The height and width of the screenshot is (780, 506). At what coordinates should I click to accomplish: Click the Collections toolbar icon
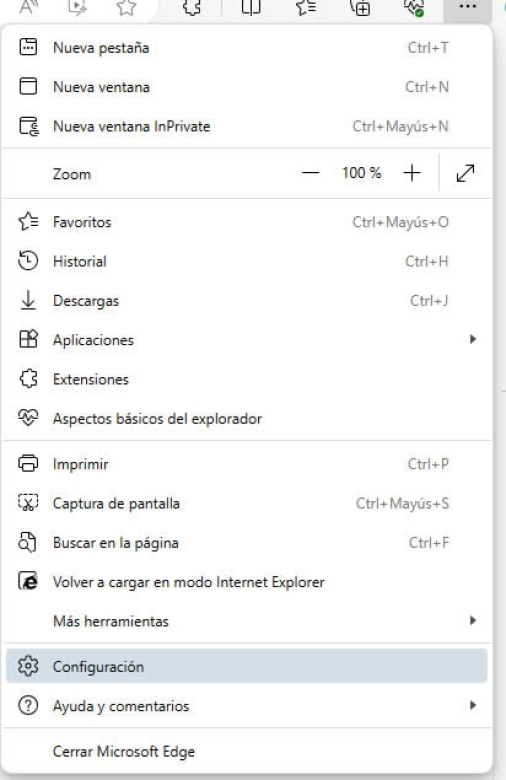(360, 7)
